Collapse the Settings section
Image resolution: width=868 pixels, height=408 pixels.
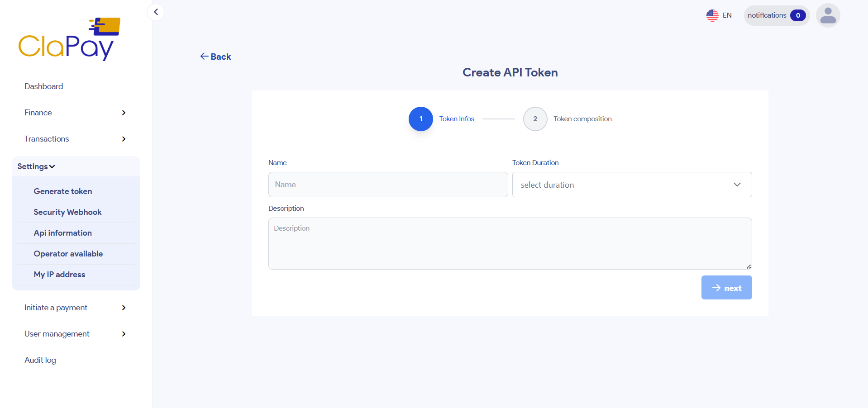[x=36, y=166]
